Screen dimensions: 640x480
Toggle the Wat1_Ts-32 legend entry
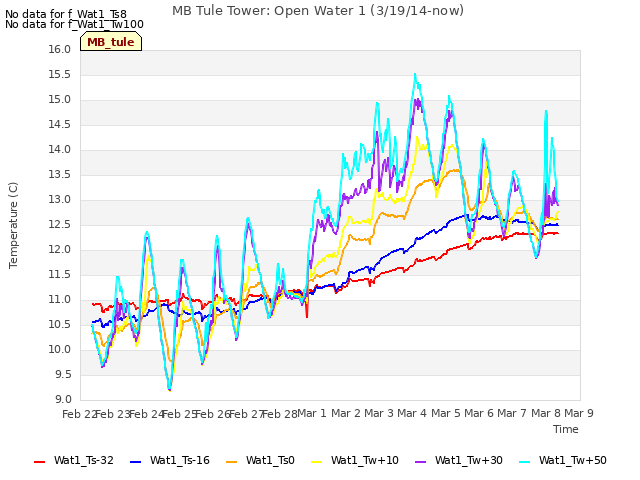click(x=73, y=461)
